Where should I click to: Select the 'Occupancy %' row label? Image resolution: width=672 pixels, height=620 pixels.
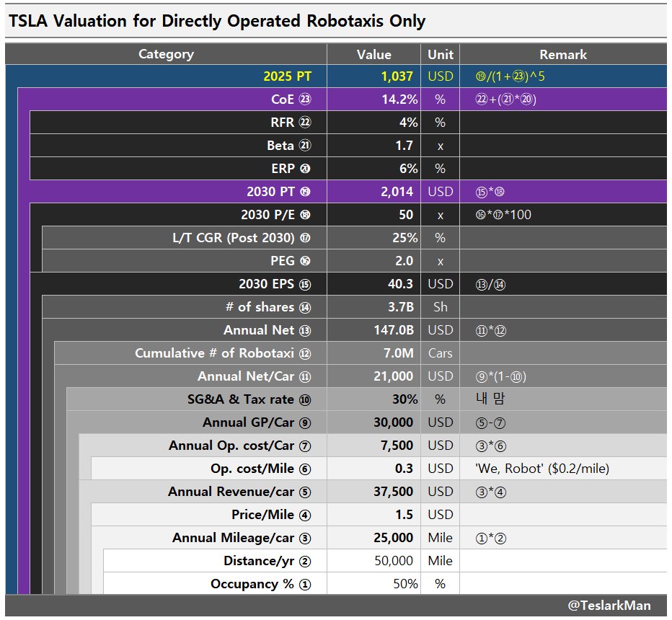261,585
